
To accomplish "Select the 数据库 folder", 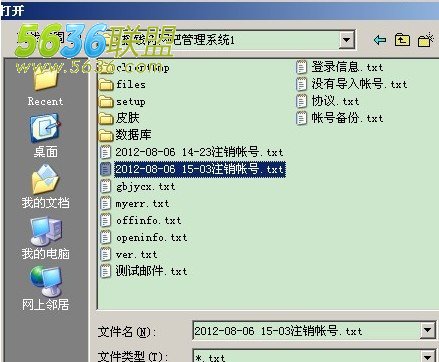I will pos(125,135).
